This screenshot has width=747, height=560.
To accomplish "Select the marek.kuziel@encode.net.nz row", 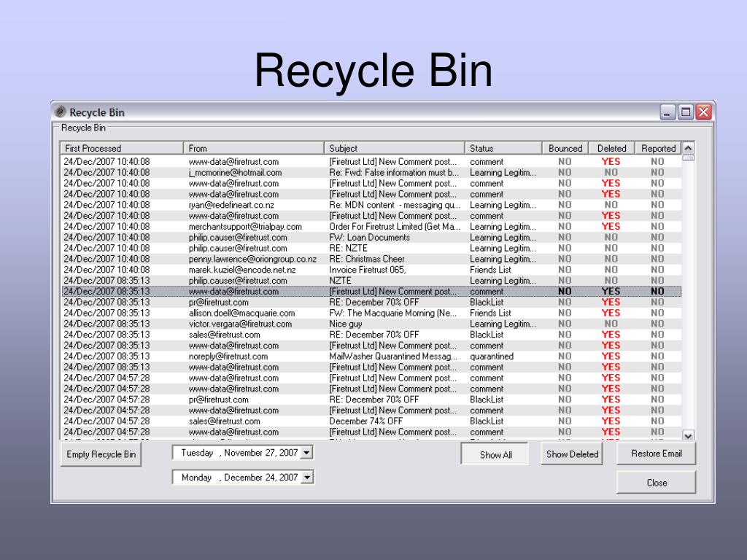I will pos(371,270).
